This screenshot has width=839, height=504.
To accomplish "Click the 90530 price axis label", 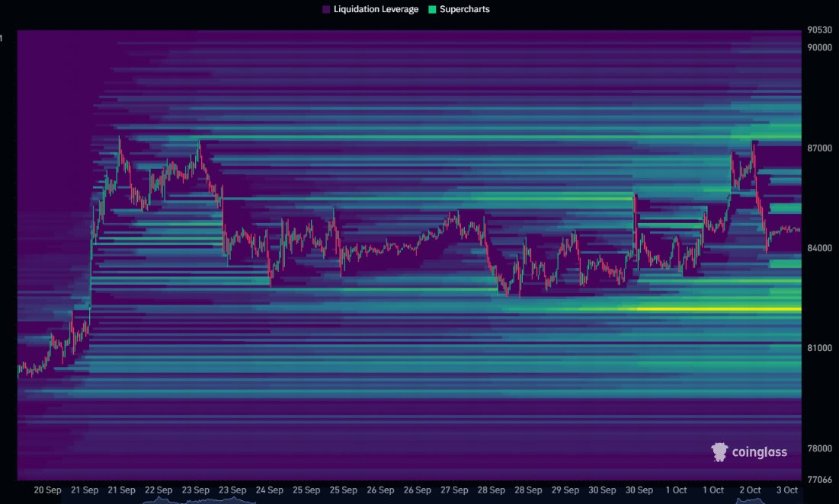I will [x=820, y=30].
